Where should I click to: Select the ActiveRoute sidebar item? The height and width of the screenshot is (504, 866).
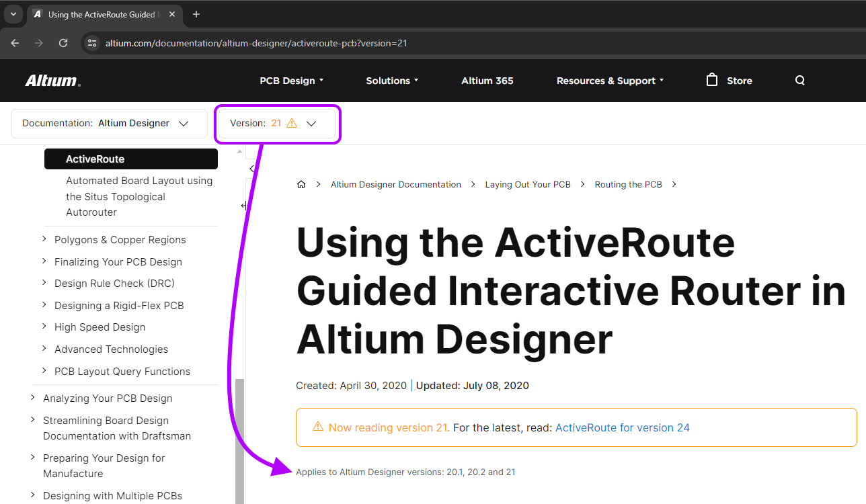point(131,159)
